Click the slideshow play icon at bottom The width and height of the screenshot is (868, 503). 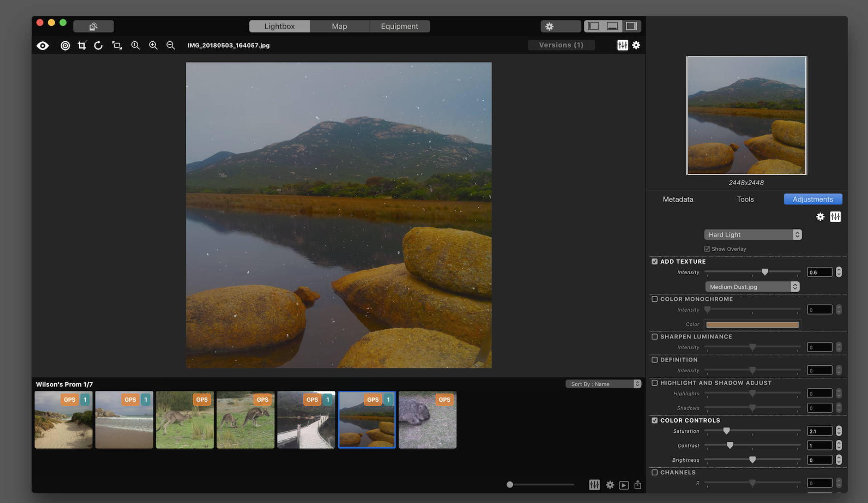point(624,485)
